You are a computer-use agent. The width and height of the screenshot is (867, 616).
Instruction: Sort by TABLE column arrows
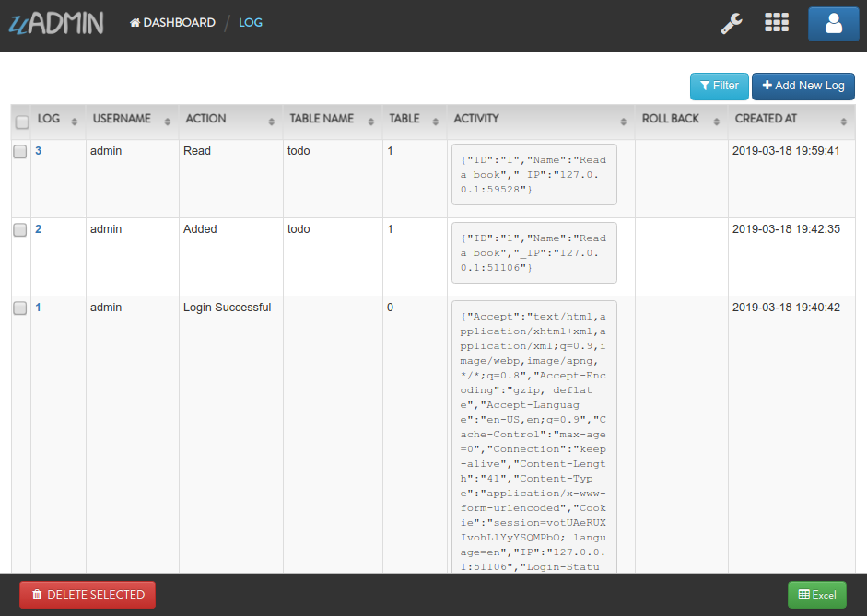tap(435, 122)
